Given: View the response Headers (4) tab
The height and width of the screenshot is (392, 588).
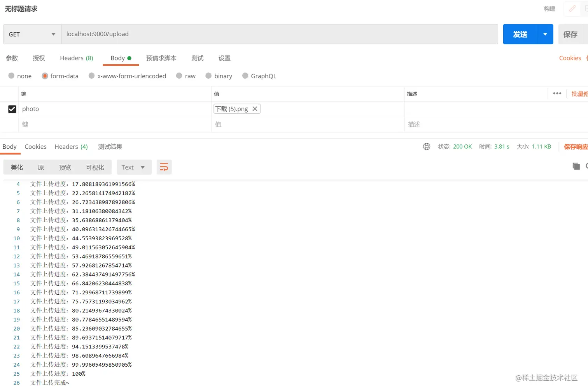Looking at the screenshot, I should 71,147.
